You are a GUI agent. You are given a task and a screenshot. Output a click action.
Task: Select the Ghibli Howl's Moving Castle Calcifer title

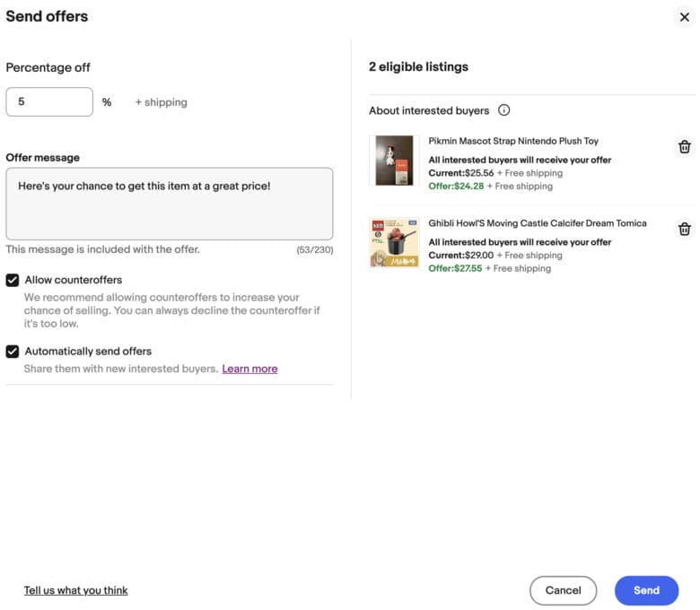(x=537, y=223)
